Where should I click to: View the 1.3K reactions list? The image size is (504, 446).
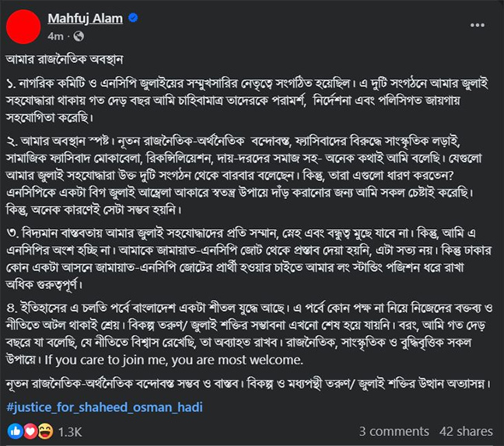pyautogui.click(x=70, y=431)
